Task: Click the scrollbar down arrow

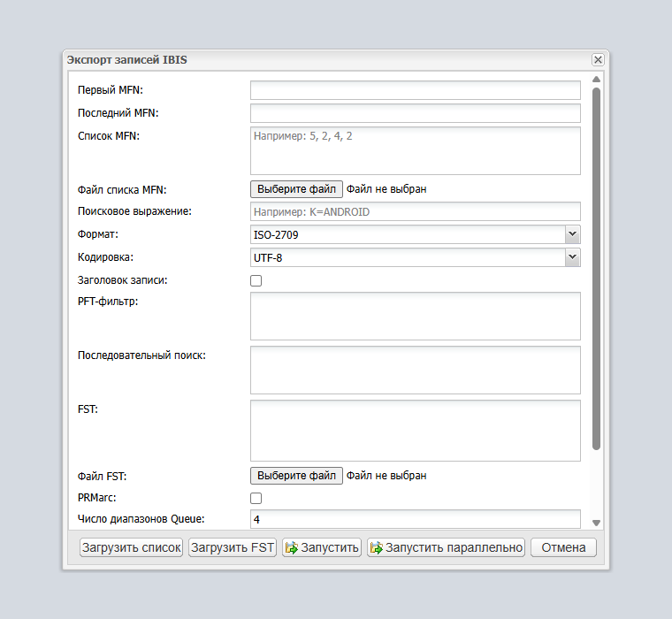Action: [596, 523]
